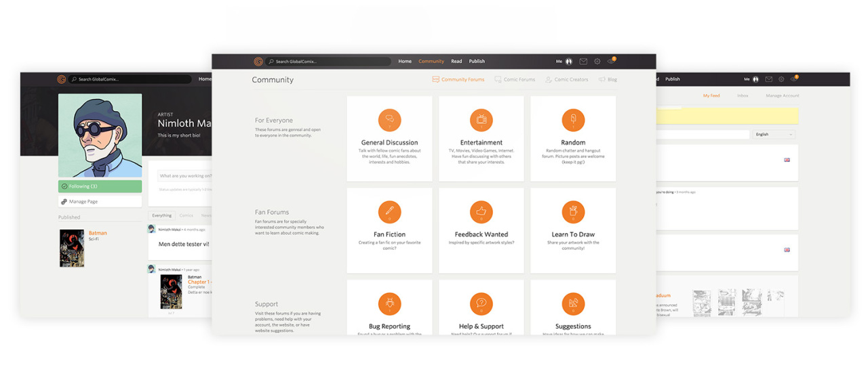868x384 pixels.
Task: Click Batman Chapter 1 cover thumbnail in feed post
Action: click(x=171, y=291)
